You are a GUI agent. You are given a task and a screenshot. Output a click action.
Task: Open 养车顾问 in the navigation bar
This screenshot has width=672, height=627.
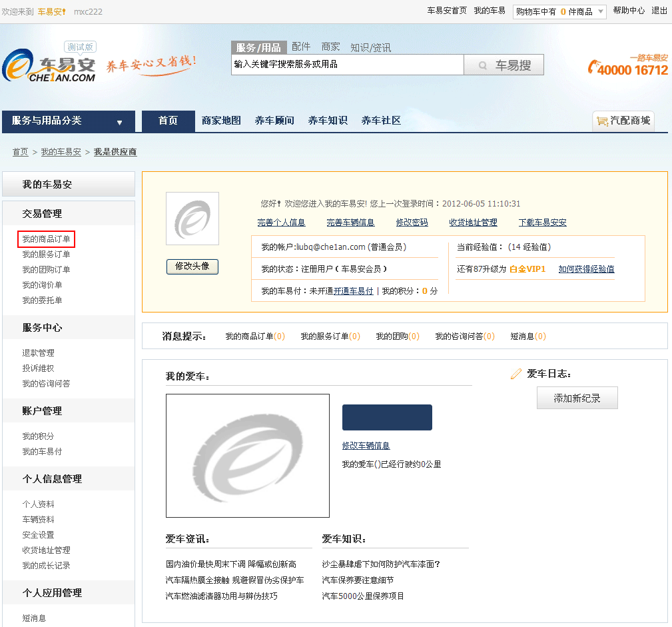(274, 121)
